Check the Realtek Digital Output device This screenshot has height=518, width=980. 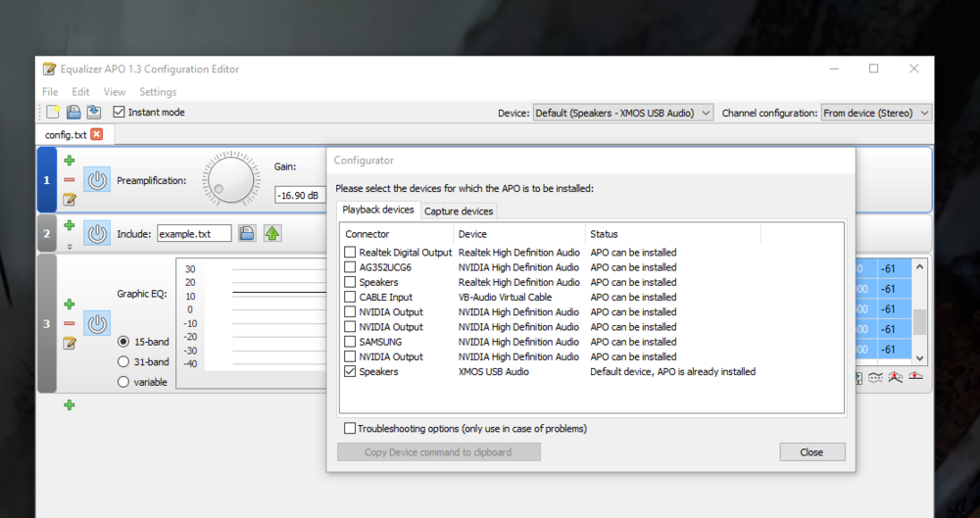point(350,253)
